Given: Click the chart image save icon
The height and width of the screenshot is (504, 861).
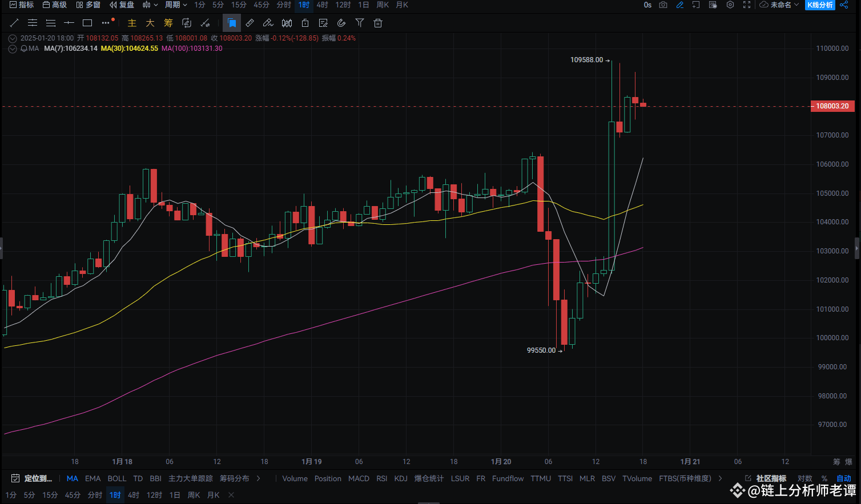Looking at the screenshot, I should (x=713, y=5).
